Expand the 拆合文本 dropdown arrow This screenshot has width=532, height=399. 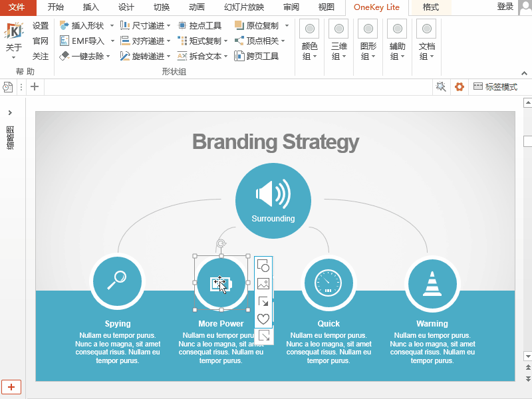click(225, 57)
